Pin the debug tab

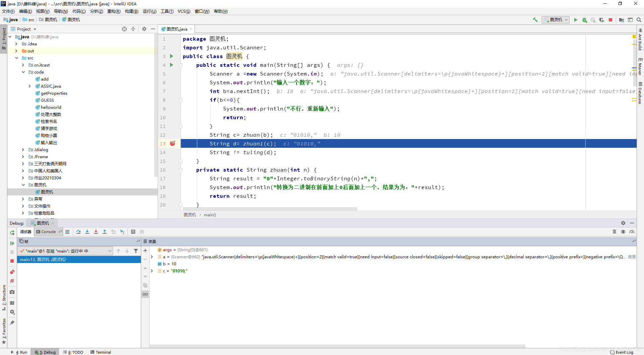click(12, 323)
